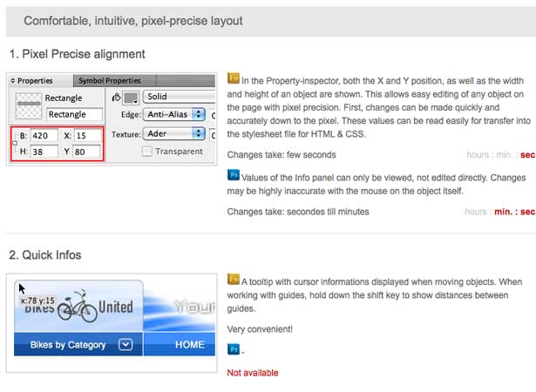
Task: Click the Rectangle name text field
Action: (75, 114)
